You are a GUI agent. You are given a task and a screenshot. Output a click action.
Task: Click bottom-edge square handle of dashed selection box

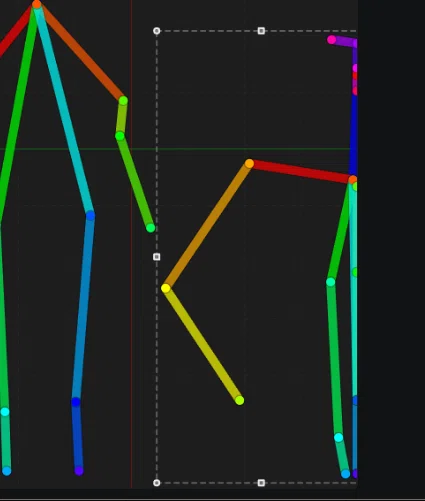pyautogui.click(x=261, y=483)
